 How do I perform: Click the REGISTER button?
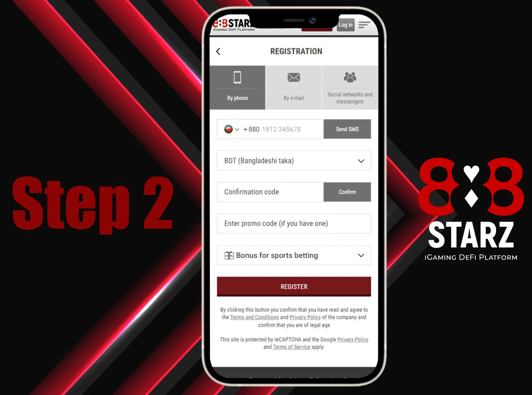point(293,286)
